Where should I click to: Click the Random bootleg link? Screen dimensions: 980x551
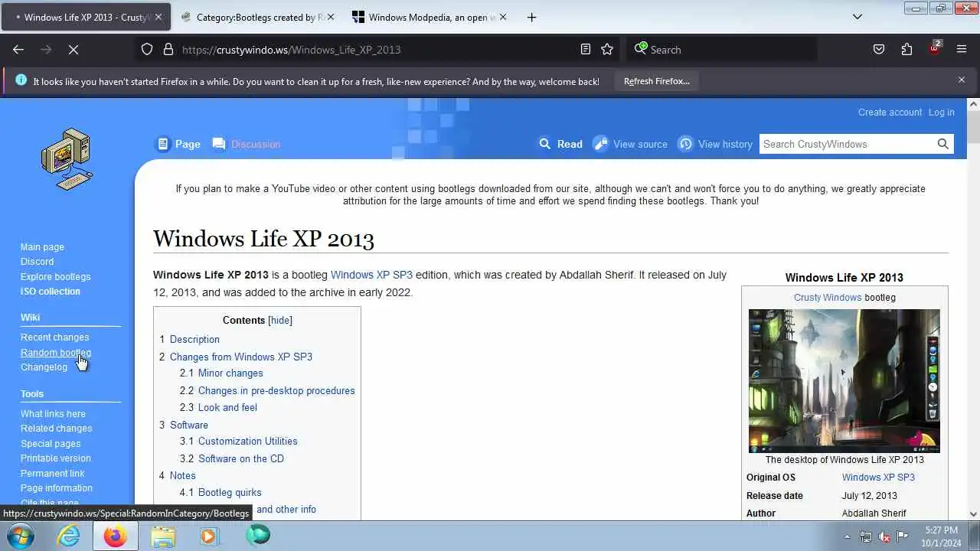pos(55,353)
